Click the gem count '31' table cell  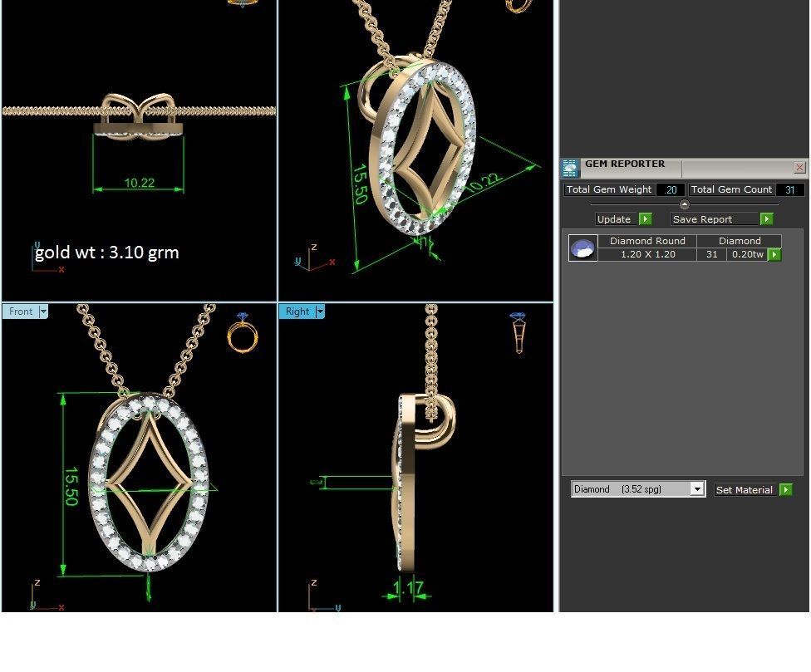point(711,254)
